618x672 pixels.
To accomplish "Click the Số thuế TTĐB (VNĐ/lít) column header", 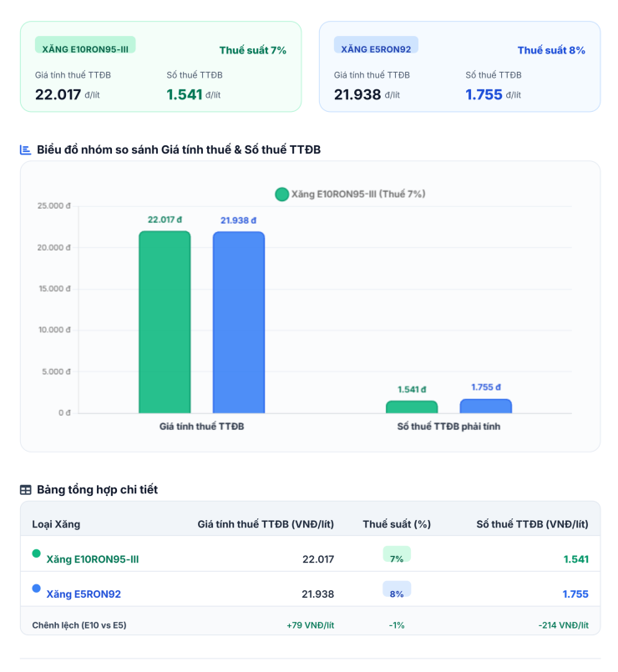I will pyautogui.click(x=532, y=524).
